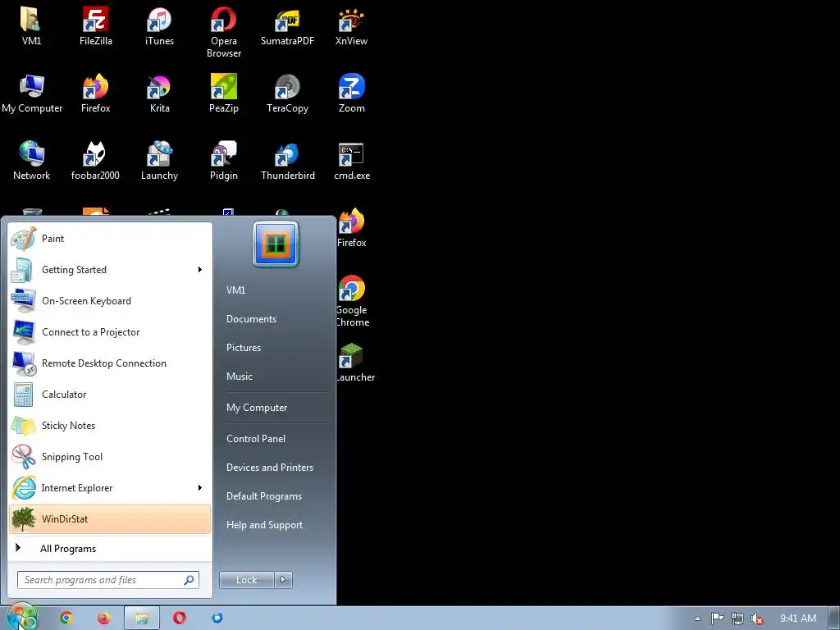Open the Launchy desktop shortcut
Screen dimensions: 840x630
click(x=160, y=161)
